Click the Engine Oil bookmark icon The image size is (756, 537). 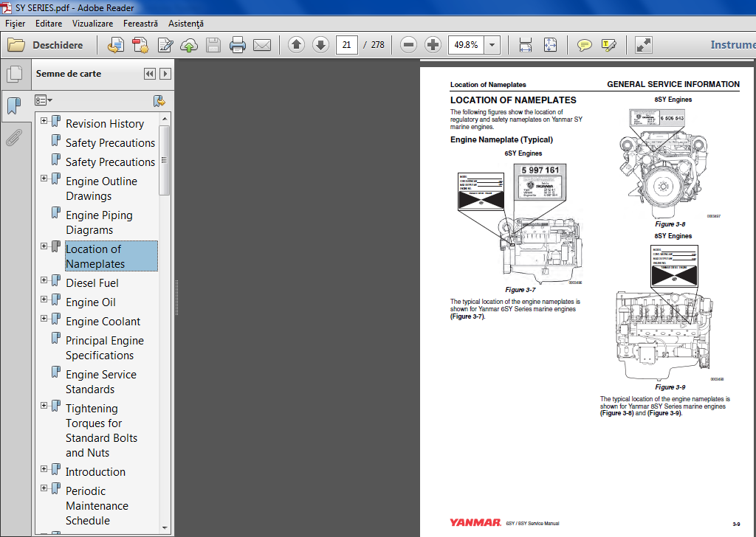click(x=56, y=299)
